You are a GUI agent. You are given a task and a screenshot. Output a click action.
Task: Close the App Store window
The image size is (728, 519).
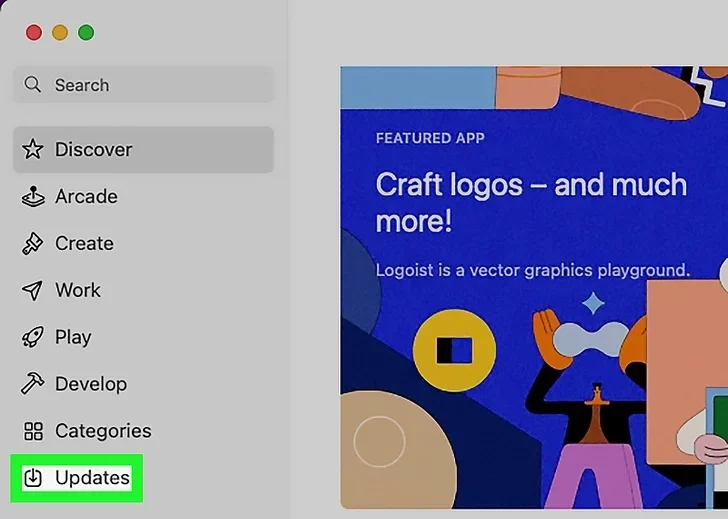point(34,32)
